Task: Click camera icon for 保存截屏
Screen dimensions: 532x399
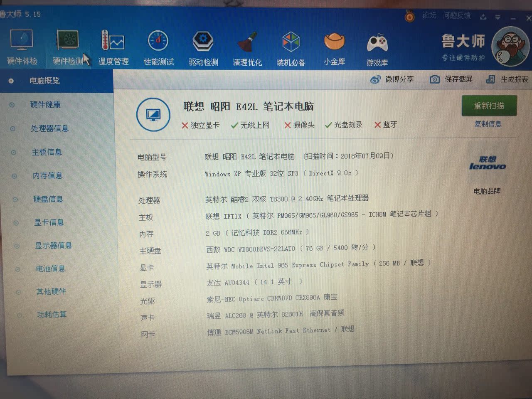Action: click(x=434, y=79)
